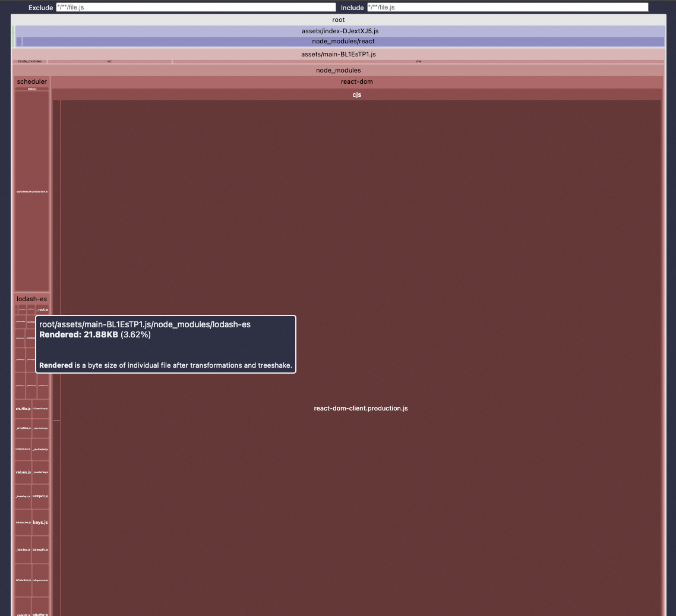Screen dimensions: 676x616
Task: Select the small tile left of node_modules/react
Action: coord(19,42)
